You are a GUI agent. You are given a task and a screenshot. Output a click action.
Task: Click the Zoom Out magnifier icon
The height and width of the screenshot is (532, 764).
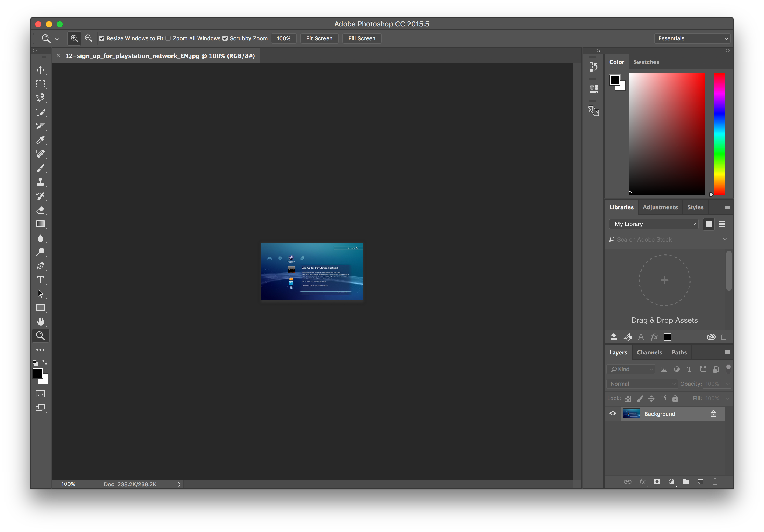pyautogui.click(x=89, y=38)
